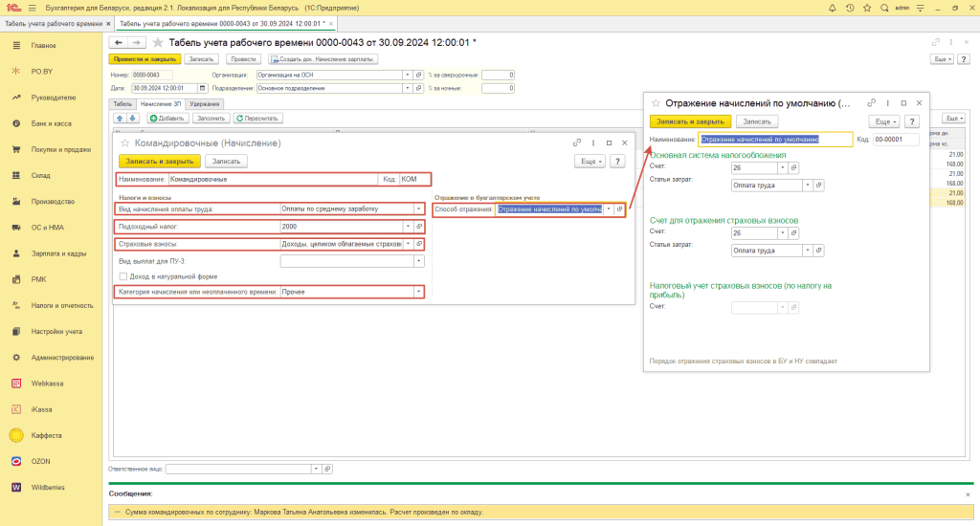Open the OZON integration

(40, 461)
